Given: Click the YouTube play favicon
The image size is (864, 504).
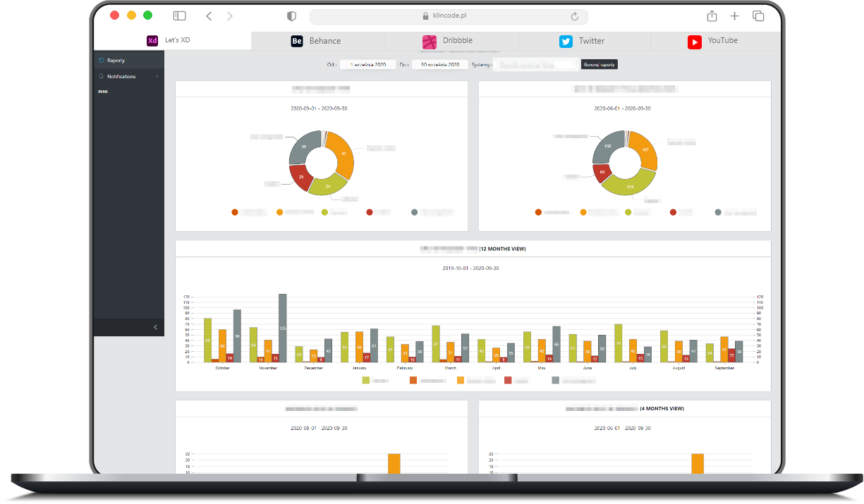Looking at the screenshot, I should tap(695, 42).
